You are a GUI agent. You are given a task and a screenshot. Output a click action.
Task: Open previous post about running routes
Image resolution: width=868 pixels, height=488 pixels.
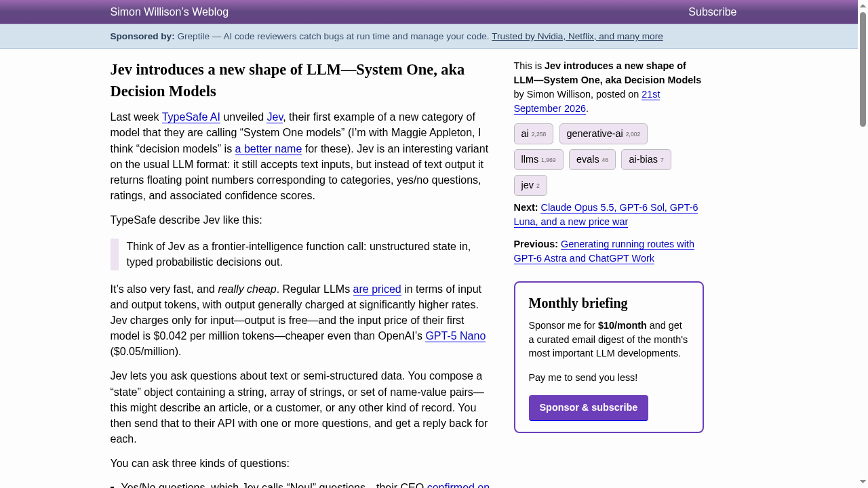[604, 251]
